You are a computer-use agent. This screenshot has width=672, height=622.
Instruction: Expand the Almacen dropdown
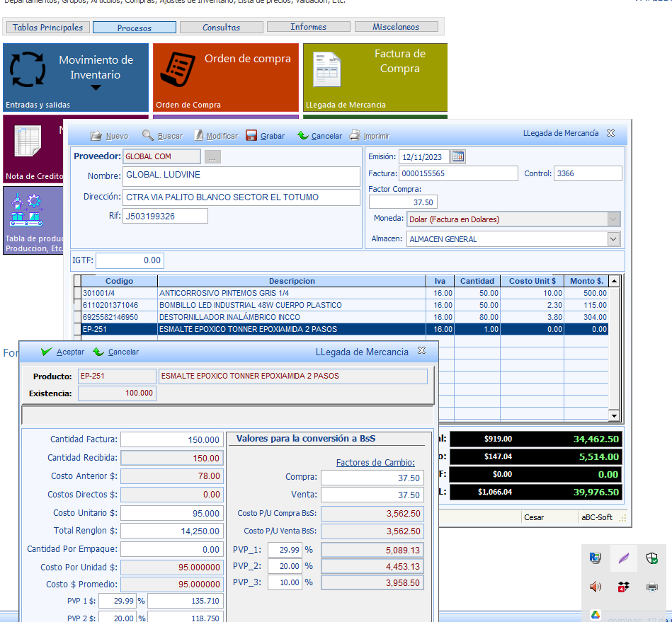pos(613,239)
